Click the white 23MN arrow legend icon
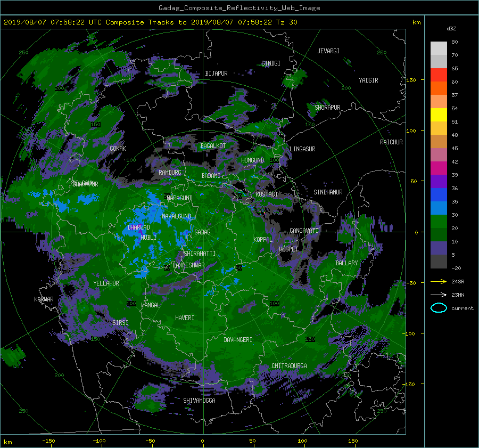This screenshot has height=448, width=479. coord(439,295)
